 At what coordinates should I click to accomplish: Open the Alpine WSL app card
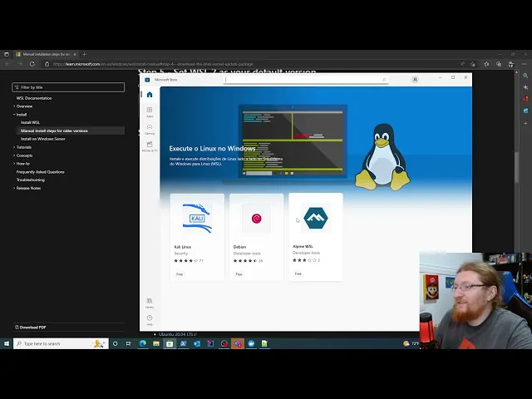tap(316, 236)
